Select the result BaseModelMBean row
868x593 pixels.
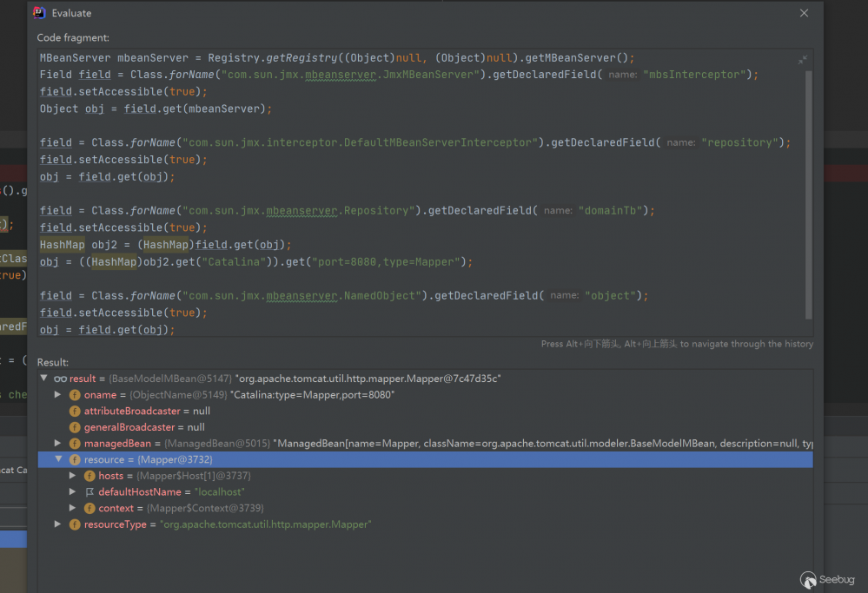pyautogui.click(x=425, y=379)
